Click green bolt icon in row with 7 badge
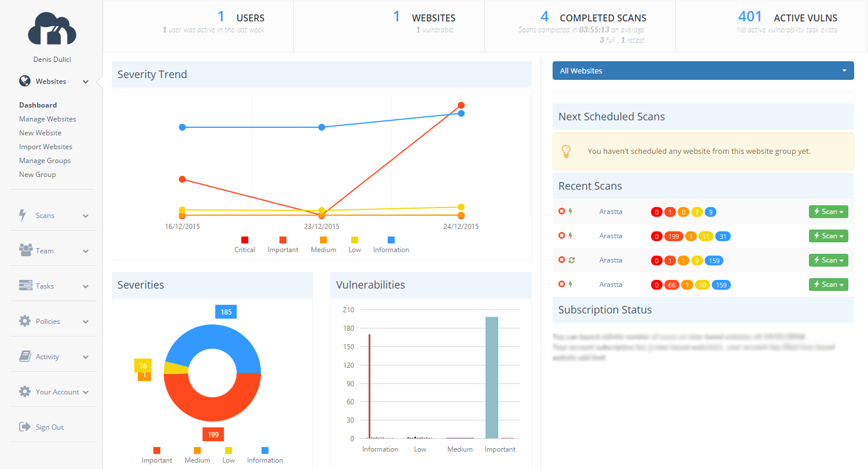 tap(571, 211)
